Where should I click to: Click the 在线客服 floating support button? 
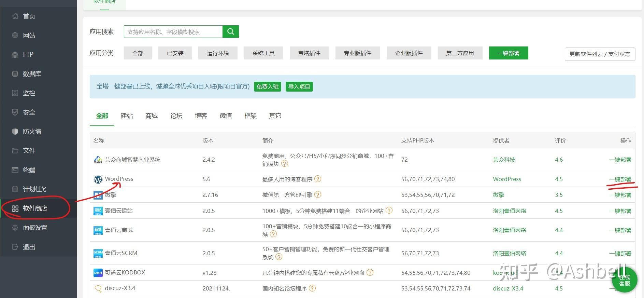click(624, 280)
